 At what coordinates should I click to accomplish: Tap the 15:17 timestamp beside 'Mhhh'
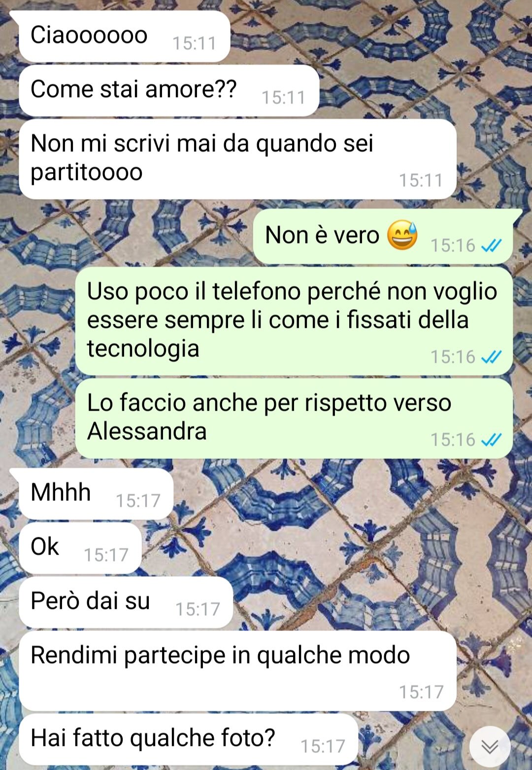point(138,501)
